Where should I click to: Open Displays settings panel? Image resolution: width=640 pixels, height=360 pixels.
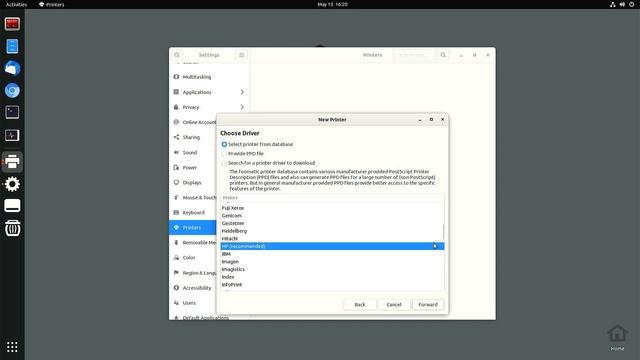[193, 182]
